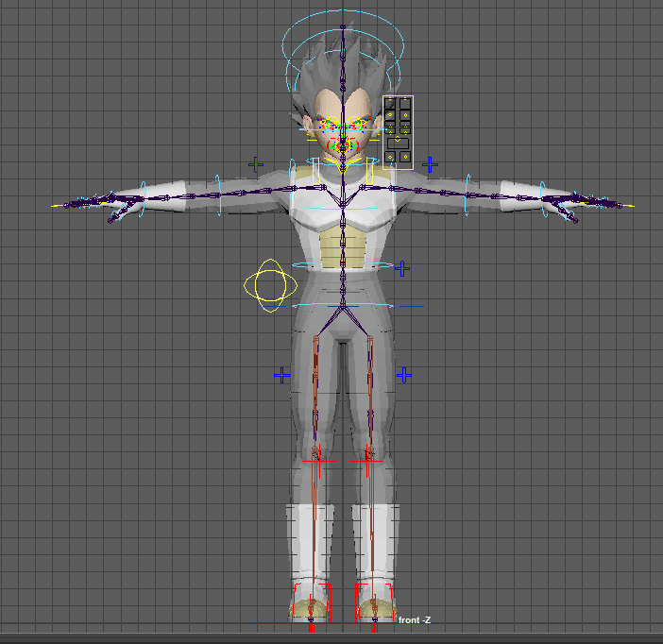Screen dimensions: 663x644
Task: Select blue cross locator beside screen-right thigh
Action: coord(404,375)
